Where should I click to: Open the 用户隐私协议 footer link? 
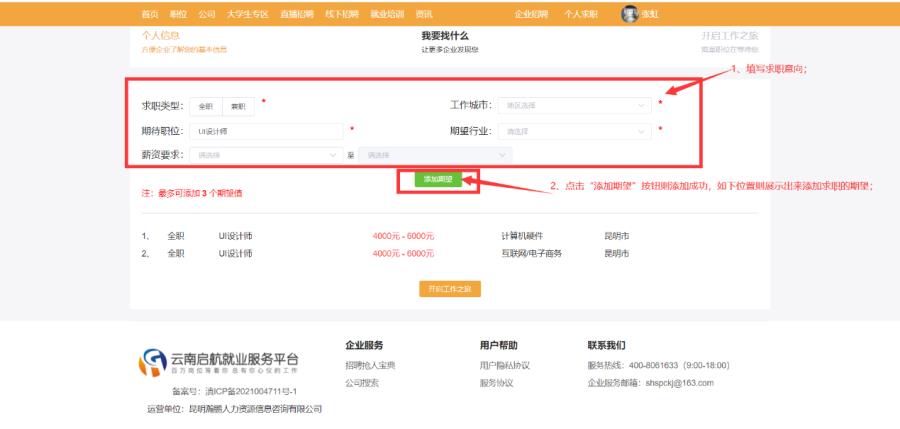(505, 365)
